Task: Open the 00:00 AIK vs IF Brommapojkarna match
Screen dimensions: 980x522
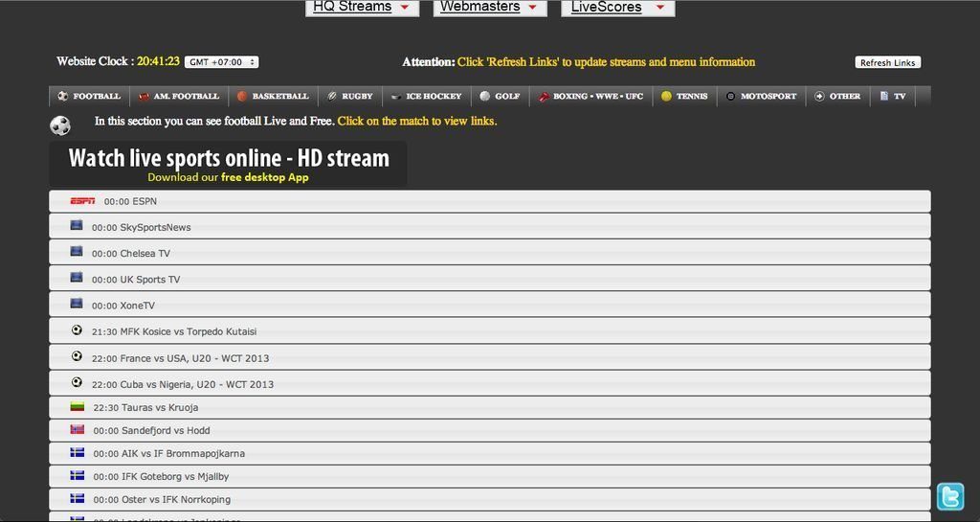Action: pyautogui.click(x=490, y=454)
